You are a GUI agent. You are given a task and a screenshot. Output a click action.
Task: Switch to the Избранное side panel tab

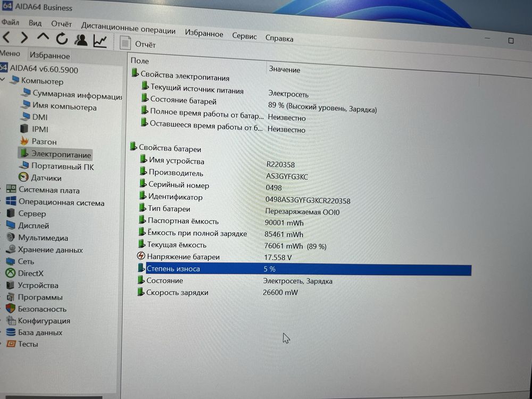tap(49, 56)
